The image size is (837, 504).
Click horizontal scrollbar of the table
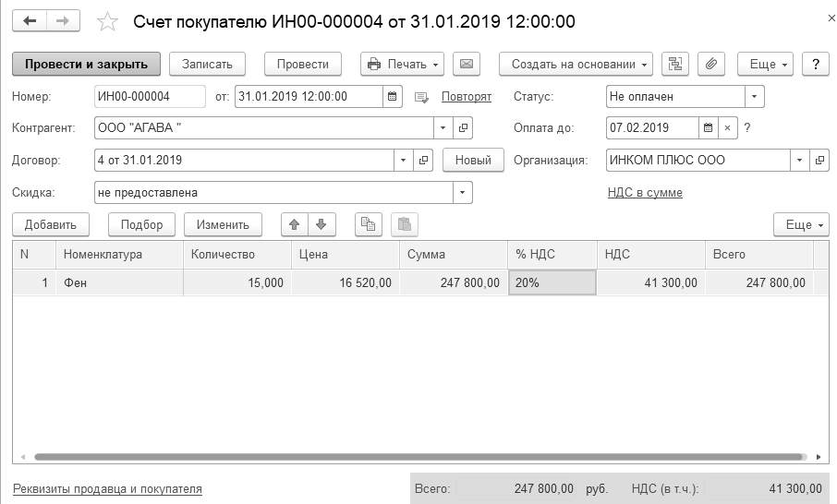(x=420, y=457)
